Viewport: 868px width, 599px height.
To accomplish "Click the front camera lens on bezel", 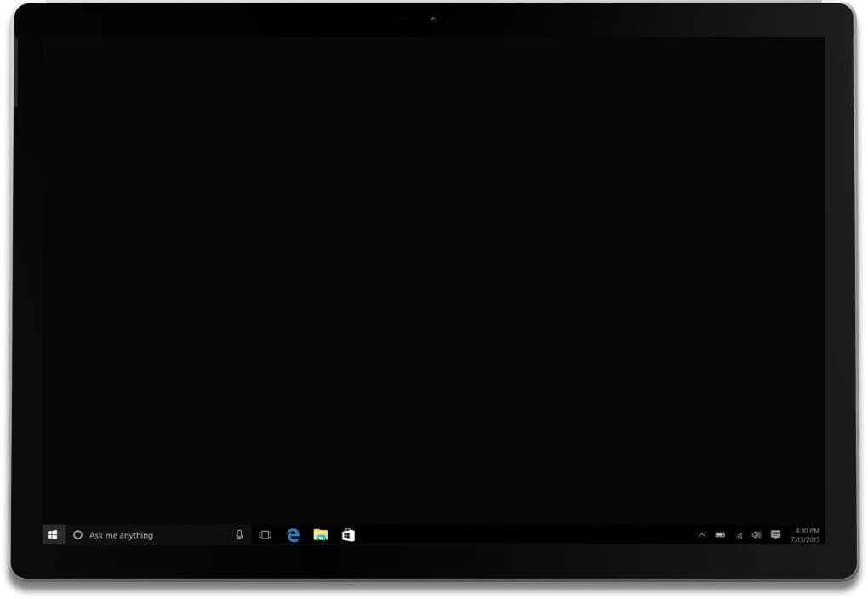I will (433, 20).
